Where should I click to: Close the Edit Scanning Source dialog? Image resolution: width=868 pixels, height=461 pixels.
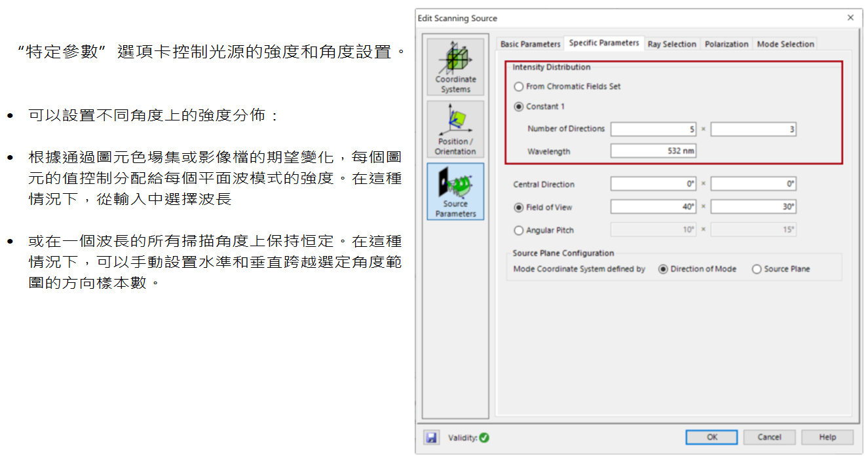coord(850,18)
